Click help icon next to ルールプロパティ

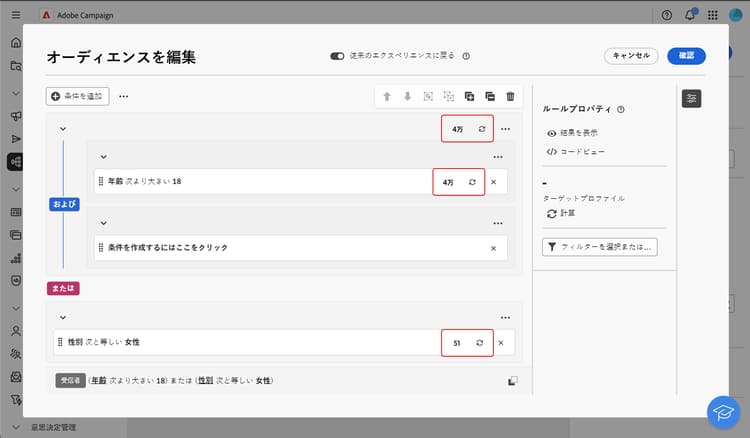click(621, 109)
